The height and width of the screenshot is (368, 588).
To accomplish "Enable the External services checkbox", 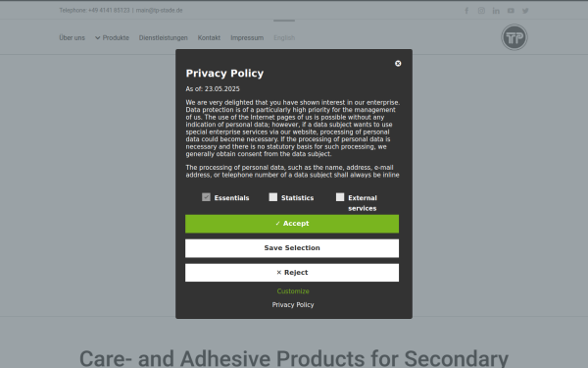I will [340, 197].
